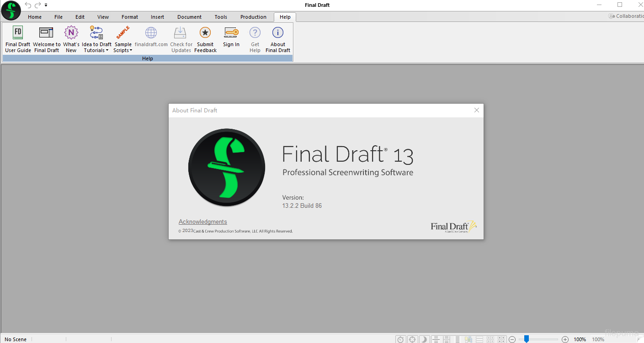
Task: Click the Sign In key icon
Action: tap(231, 33)
